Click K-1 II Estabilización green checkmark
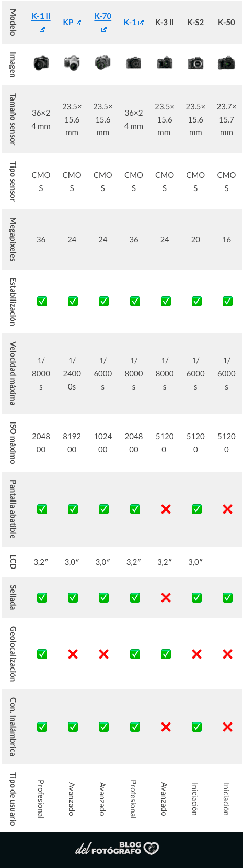The height and width of the screenshot is (868, 243). coord(42,301)
